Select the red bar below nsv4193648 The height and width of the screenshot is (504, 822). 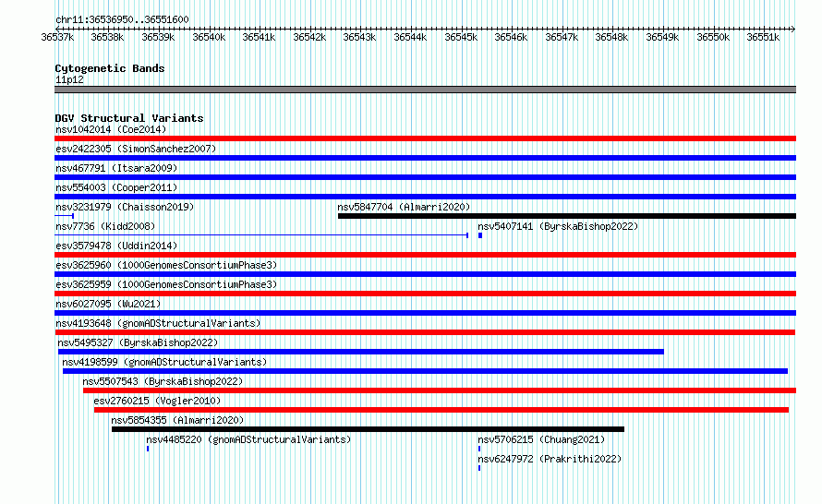tap(425, 332)
